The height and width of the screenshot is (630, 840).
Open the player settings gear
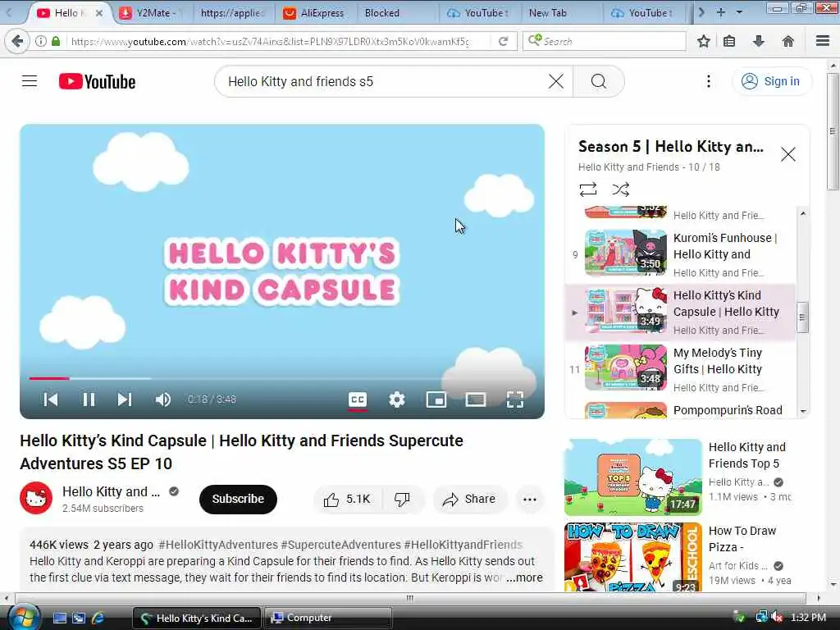[397, 399]
